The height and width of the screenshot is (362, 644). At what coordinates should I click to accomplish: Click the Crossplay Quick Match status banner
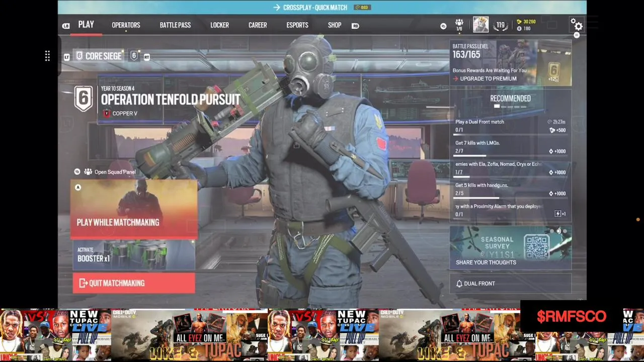[x=322, y=7]
